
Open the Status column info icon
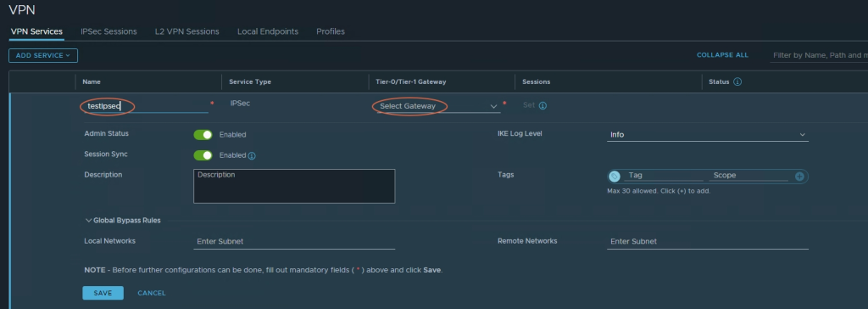pyautogui.click(x=737, y=81)
